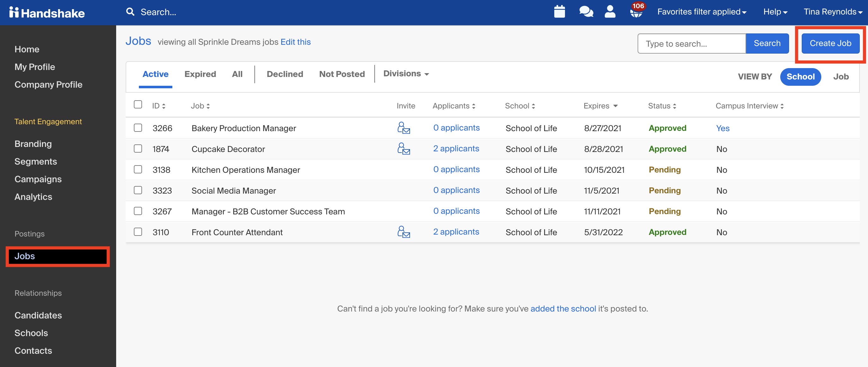Switch to the Expired tab
This screenshot has height=367, width=868.
point(200,74)
